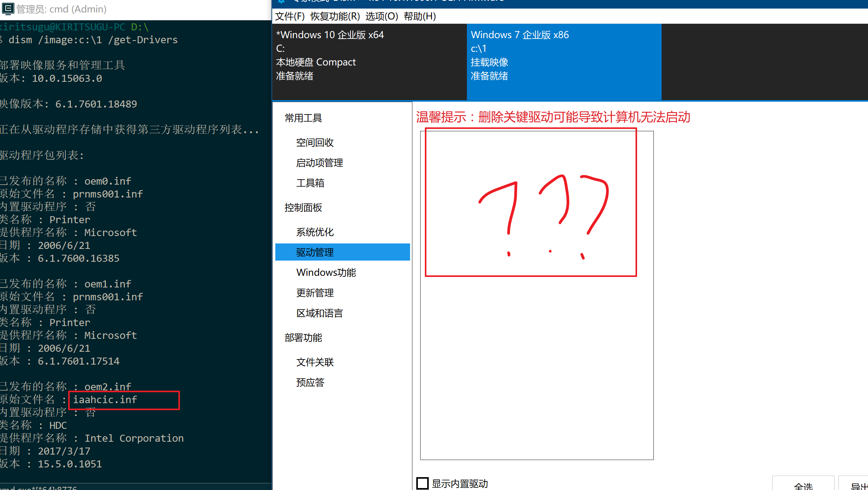Open 区域和语言 region and language
868x490 pixels.
pyautogui.click(x=319, y=313)
